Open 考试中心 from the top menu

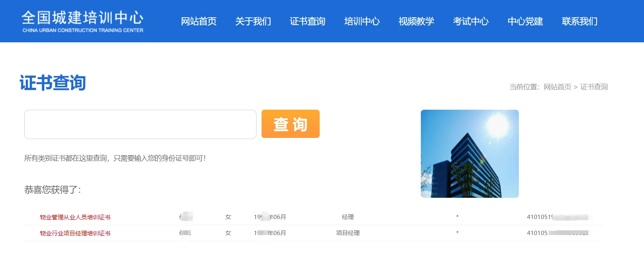471,21
